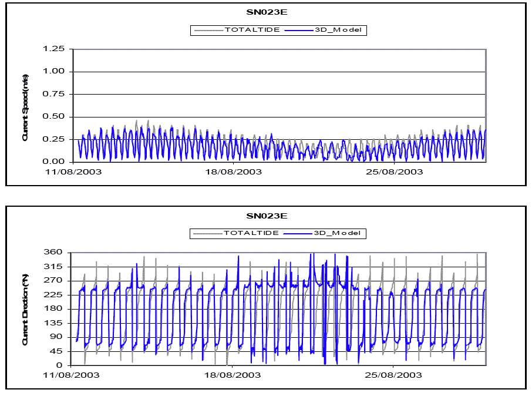Click the 1.25 tick label on speed axis

coord(56,49)
